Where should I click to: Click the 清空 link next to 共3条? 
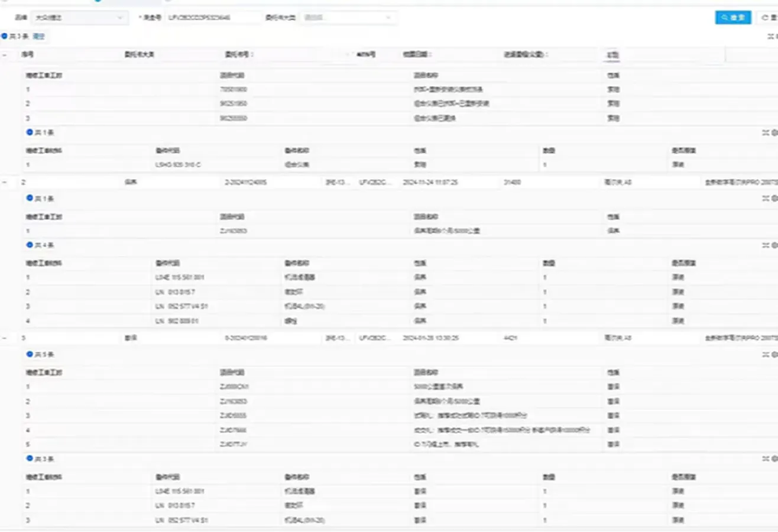pyautogui.click(x=38, y=37)
